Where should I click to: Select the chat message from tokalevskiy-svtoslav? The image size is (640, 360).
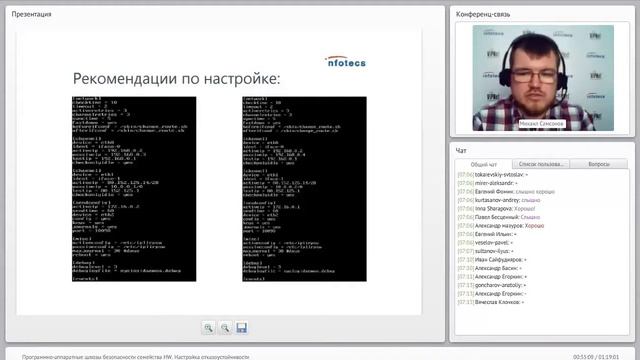pos(493,174)
